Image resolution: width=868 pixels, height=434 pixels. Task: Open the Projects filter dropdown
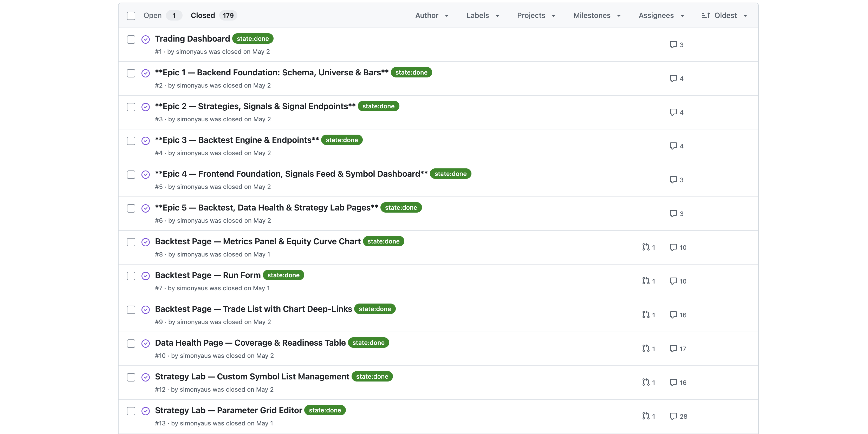coord(536,16)
